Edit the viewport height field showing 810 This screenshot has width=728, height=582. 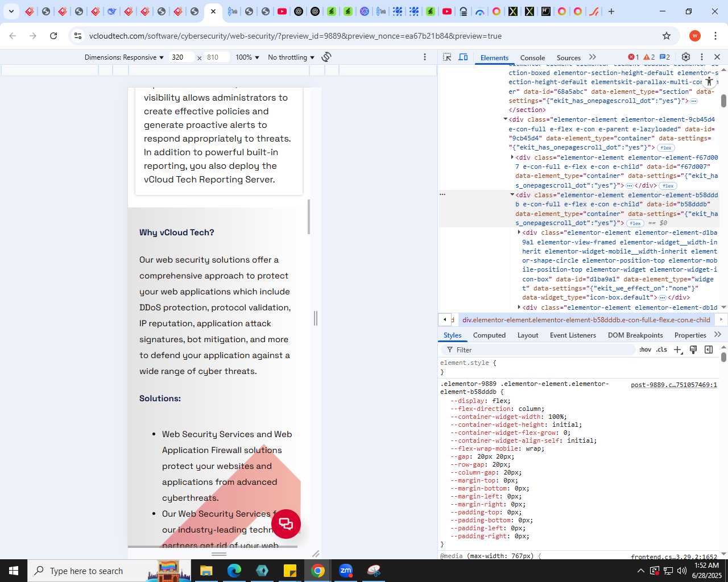click(x=217, y=57)
